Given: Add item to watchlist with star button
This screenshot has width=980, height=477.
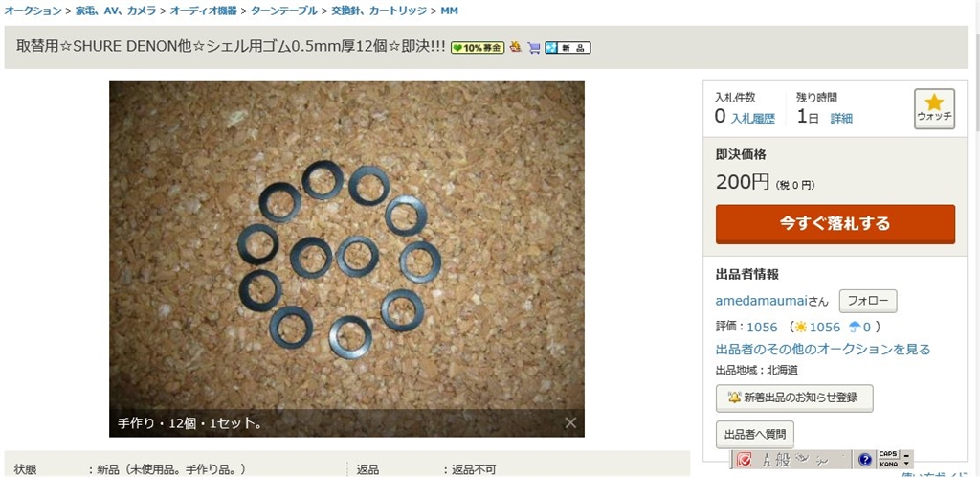Looking at the screenshot, I should (934, 109).
